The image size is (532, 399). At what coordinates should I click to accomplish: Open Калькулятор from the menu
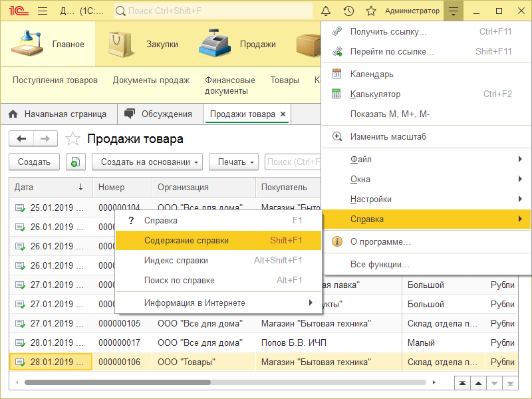point(426,94)
